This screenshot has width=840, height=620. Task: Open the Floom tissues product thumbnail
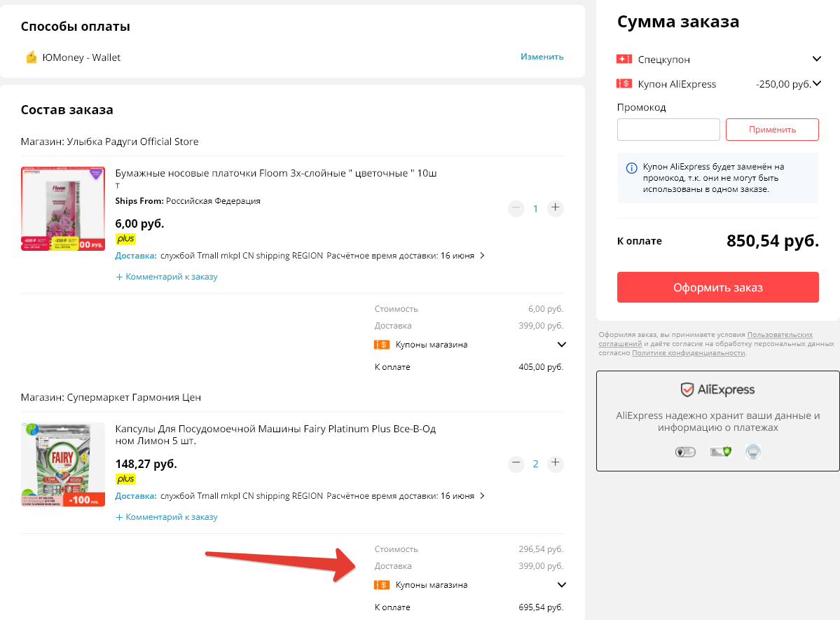[62, 209]
